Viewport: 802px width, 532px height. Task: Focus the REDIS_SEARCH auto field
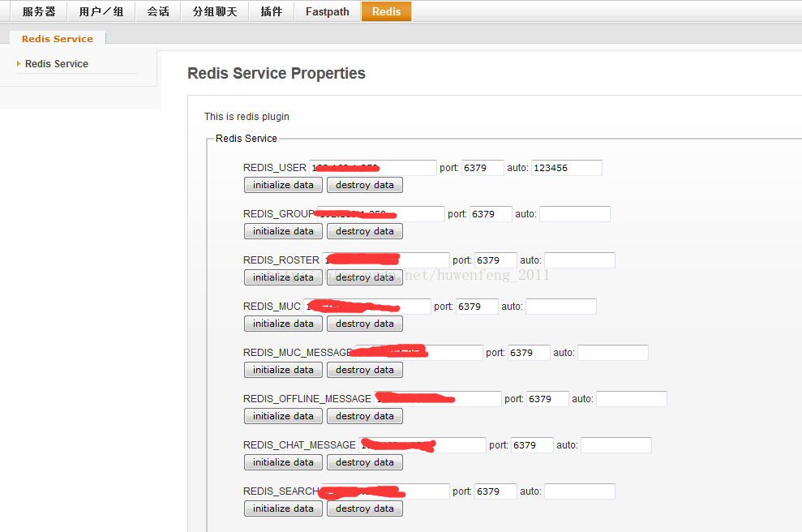tap(580, 491)
